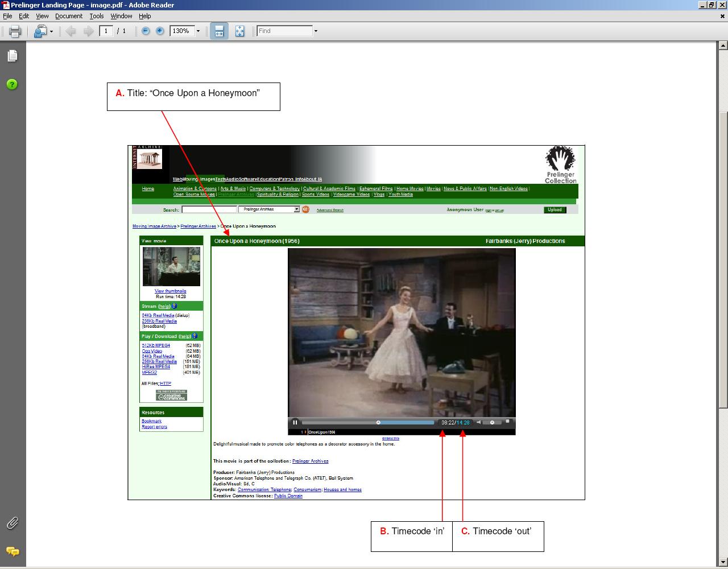The image size is (728, 569).
Task: Click the Find search field
Action: point(284,31)
